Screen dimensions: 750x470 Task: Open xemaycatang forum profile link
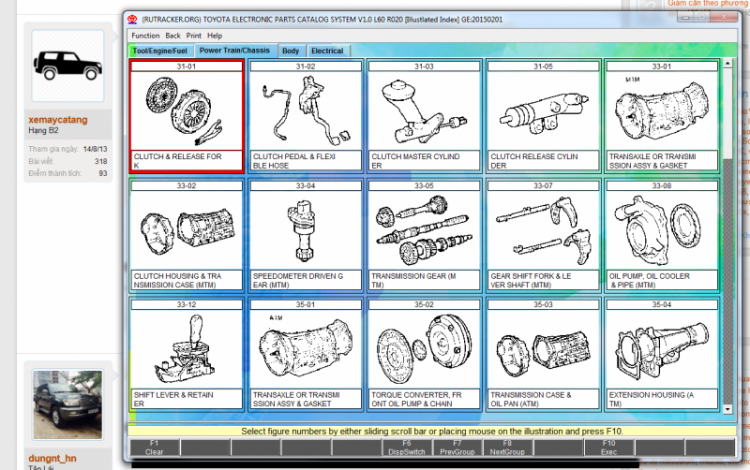point(58,120)
